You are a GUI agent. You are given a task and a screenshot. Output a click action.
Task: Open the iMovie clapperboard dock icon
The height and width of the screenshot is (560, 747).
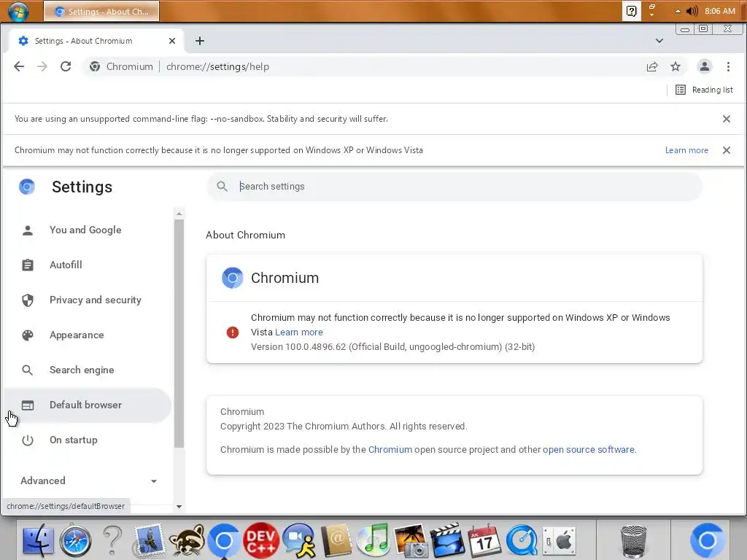coord(447,540)
